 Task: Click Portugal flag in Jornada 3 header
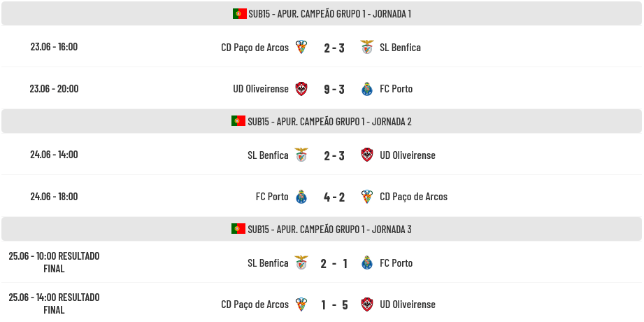[x=238, y=229]
